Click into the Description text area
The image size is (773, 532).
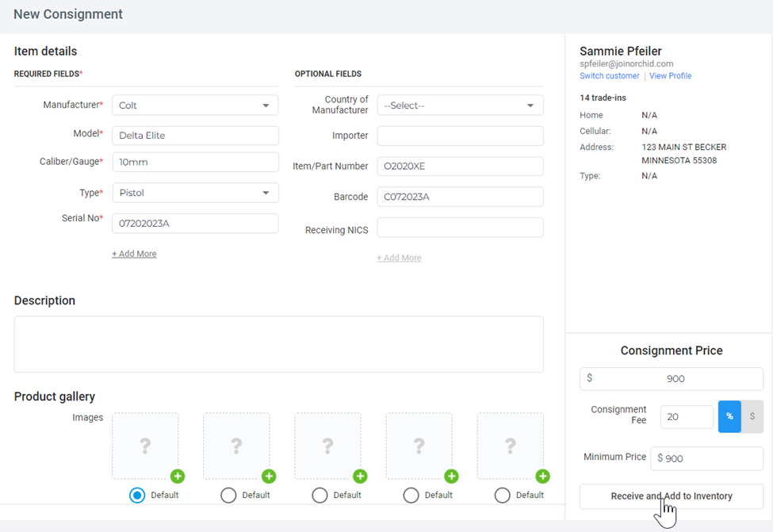pyautogui.click(x=278, y=344)
